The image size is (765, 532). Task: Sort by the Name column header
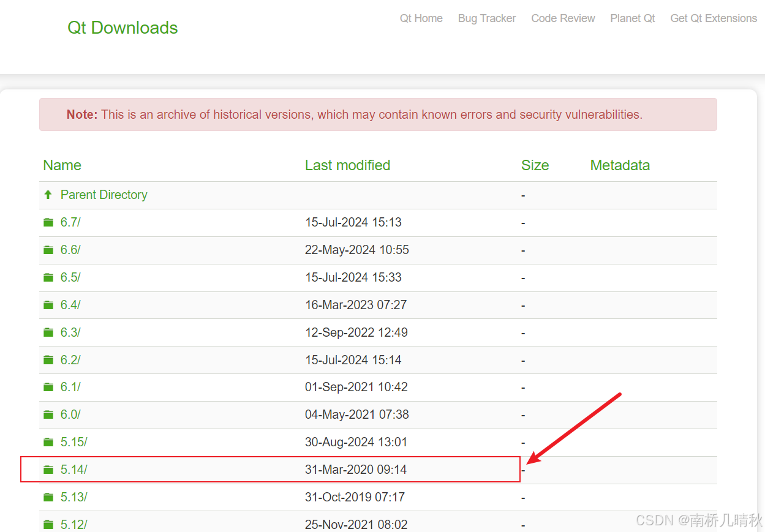(62, 165)
